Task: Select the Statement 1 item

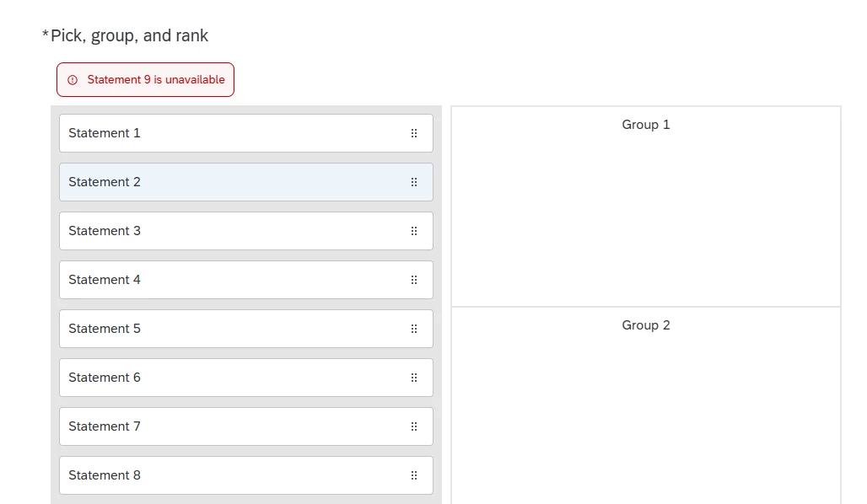Action: (x=246, y=133)
